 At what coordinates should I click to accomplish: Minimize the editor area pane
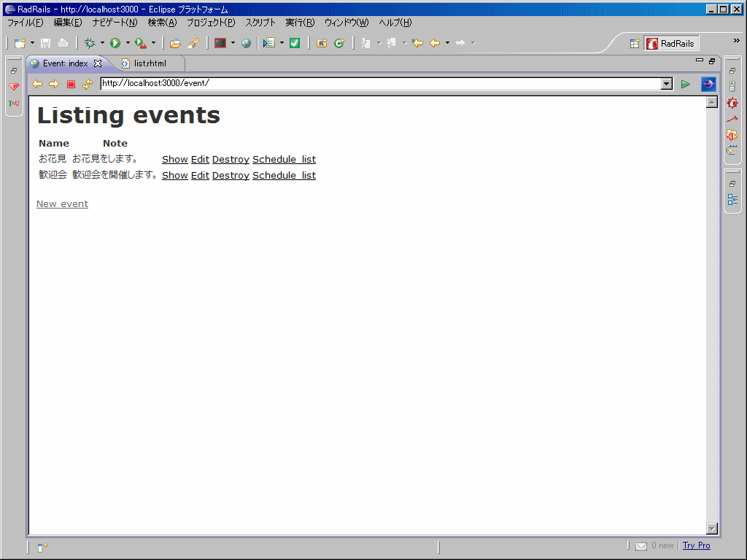tap(700, 61)
